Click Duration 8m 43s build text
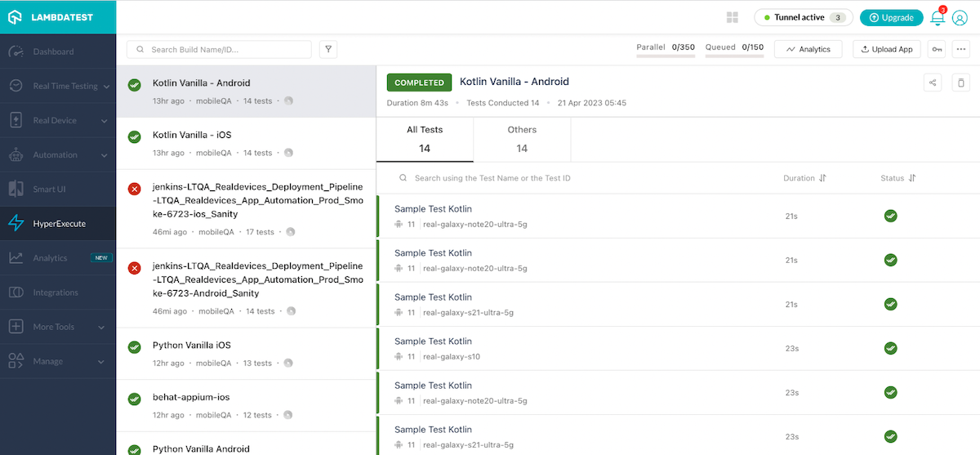This screenshot has height=455, width=980. (417, 103)
